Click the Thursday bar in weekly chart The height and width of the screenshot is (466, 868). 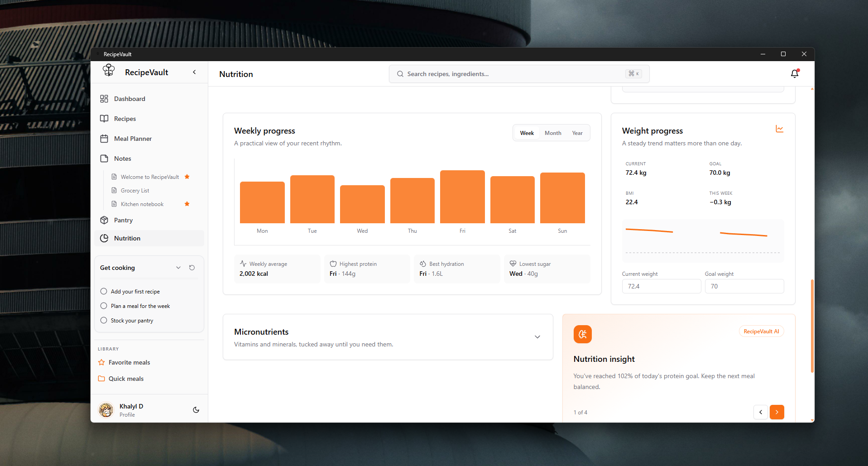click(x=412, y=201)
